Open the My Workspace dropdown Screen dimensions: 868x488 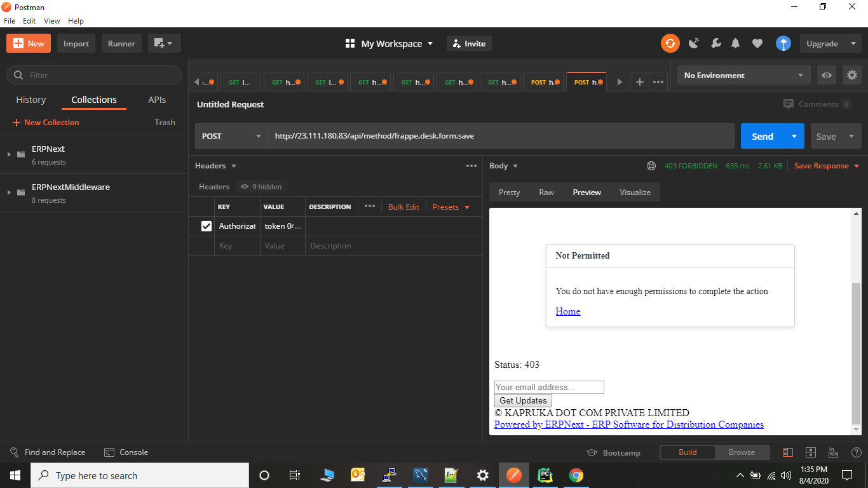(x=389, y=43)
